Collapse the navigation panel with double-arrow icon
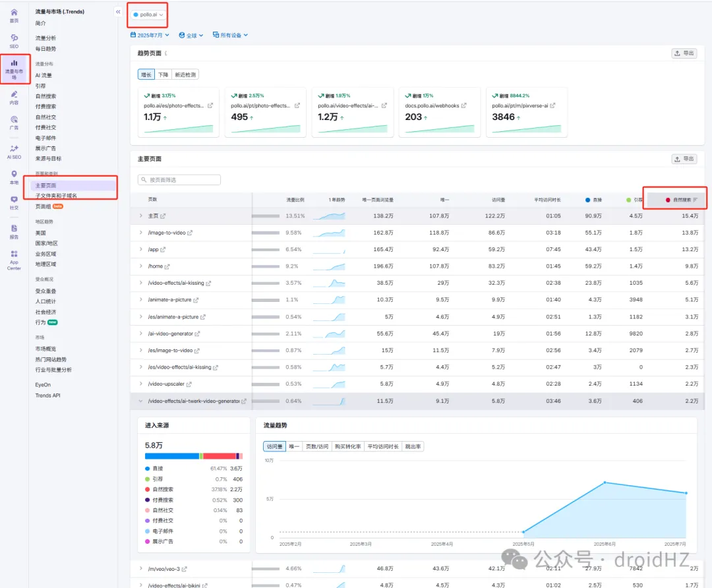This screenshot has width=712, height=588. [x=117, y=11]
